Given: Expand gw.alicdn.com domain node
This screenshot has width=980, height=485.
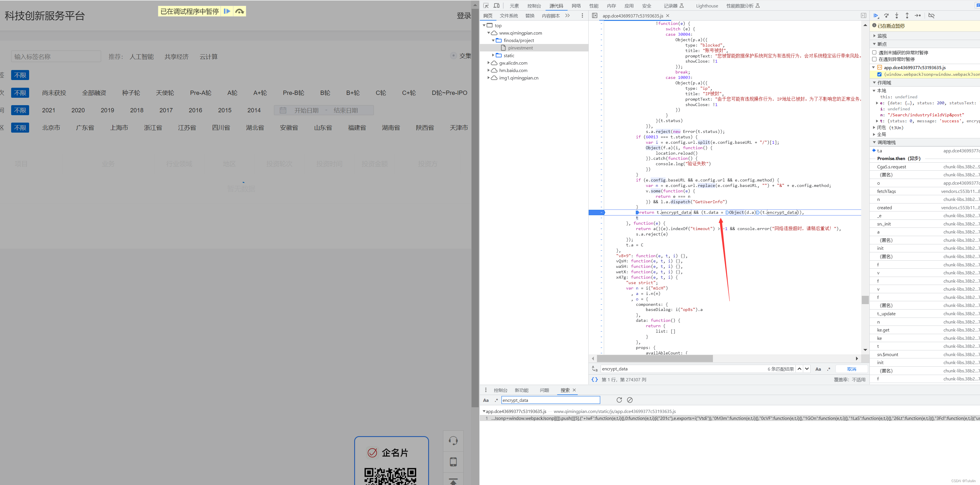Looking at the screenshot, I should [488, 63].
